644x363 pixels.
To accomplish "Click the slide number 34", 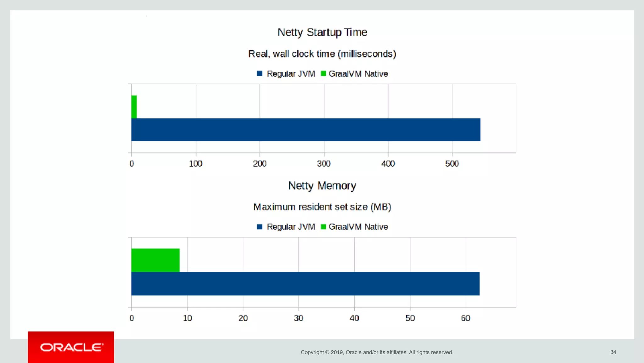I will pos(613,352).
